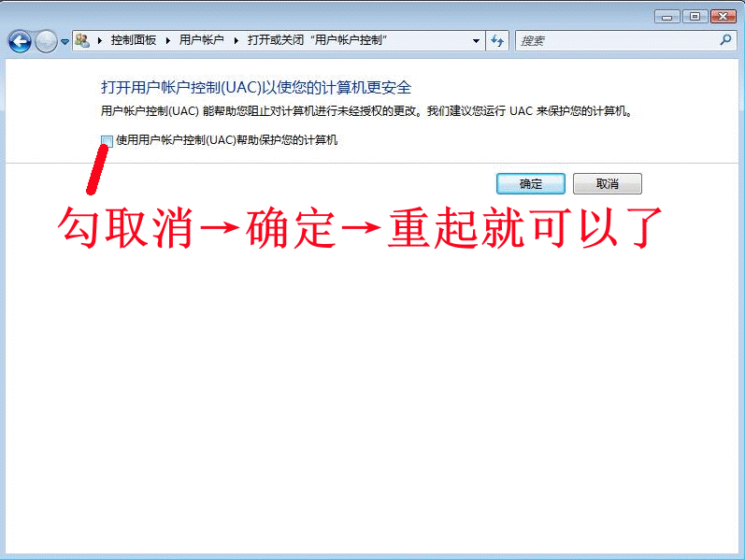Expand the arrow after 控制面板 breadcrumb
The width and height of the screenshot is (745, 560).
168,41
